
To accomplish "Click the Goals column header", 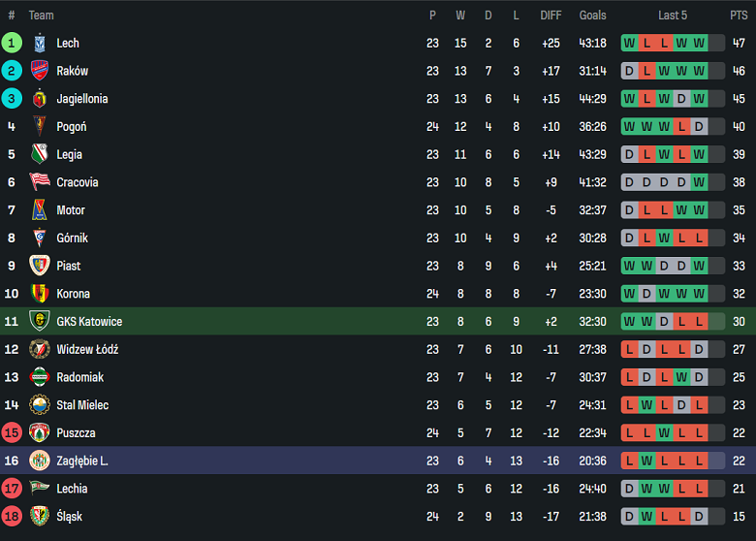I will click(592, 16).
